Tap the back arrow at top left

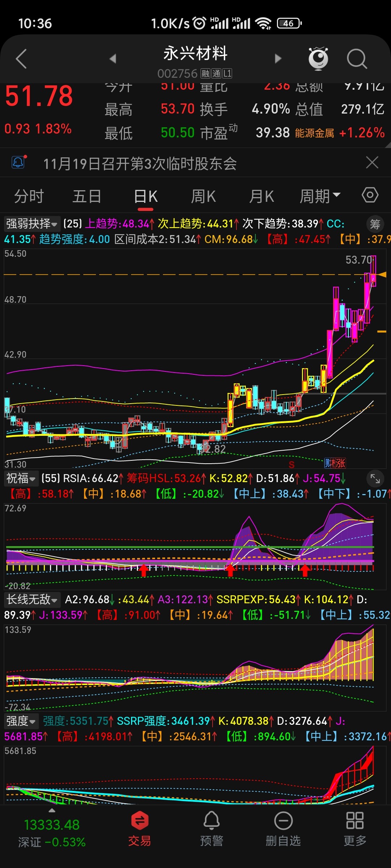21,59
